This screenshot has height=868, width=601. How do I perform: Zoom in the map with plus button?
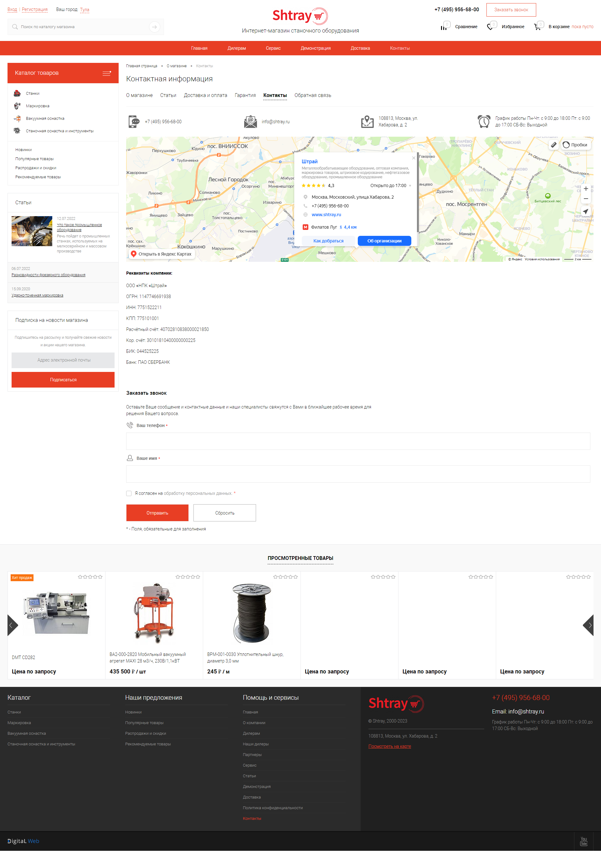(x=586, y=189)
